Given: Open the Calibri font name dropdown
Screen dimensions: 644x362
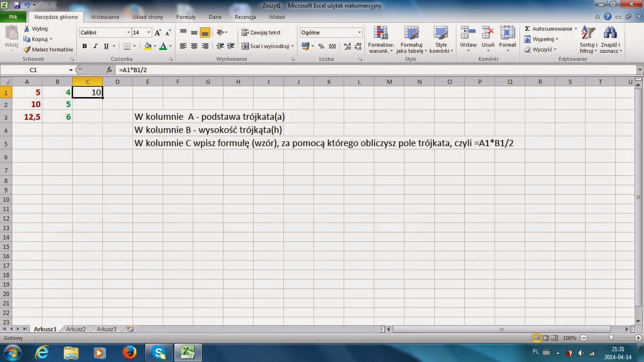Looking at the screenshot, I should (x=128, y=33).
